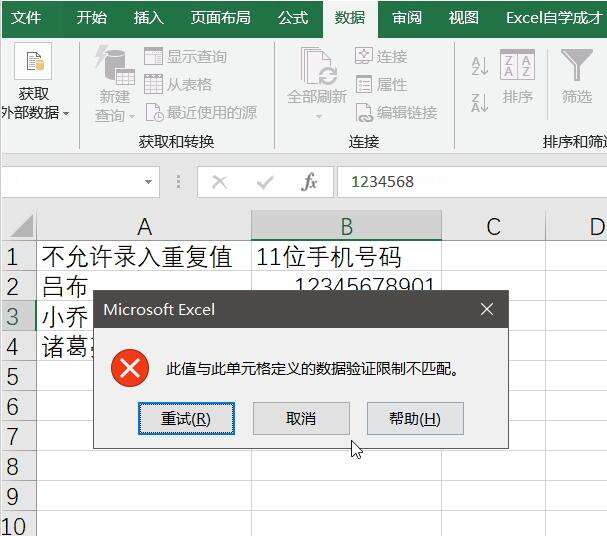Image resolution: width=607 pixels, height=536 pixels.
Task: Select row 5 header
Action: 19,376
